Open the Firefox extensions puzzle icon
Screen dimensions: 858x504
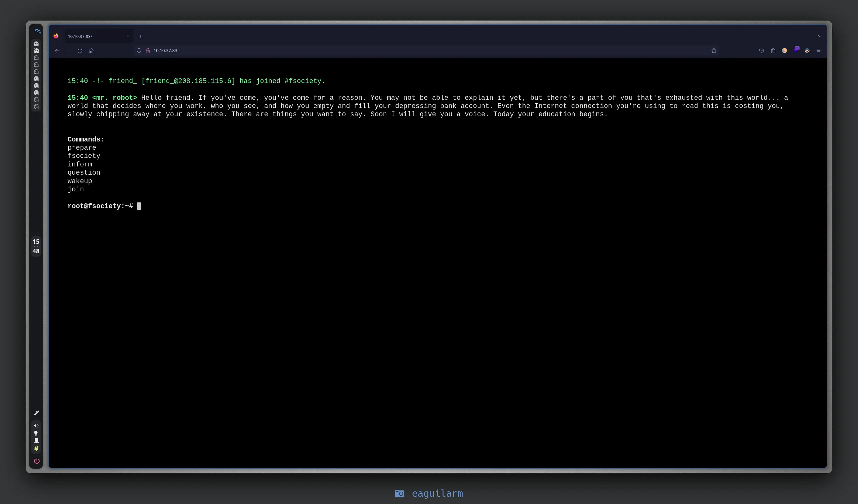click(x=773, y=51)
